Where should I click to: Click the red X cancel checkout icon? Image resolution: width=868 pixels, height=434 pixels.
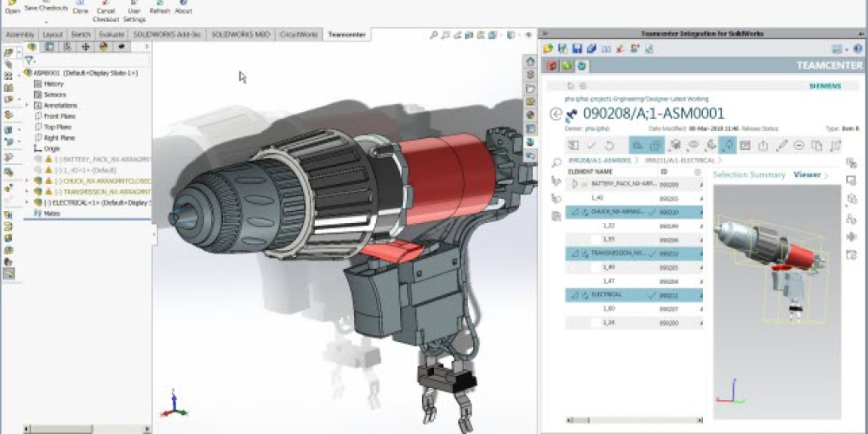621,49
